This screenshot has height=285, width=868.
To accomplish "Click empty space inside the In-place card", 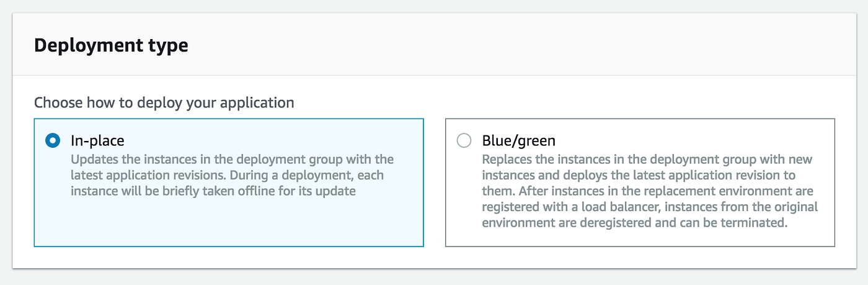I will pyautogui.click(x=229, y=224).
